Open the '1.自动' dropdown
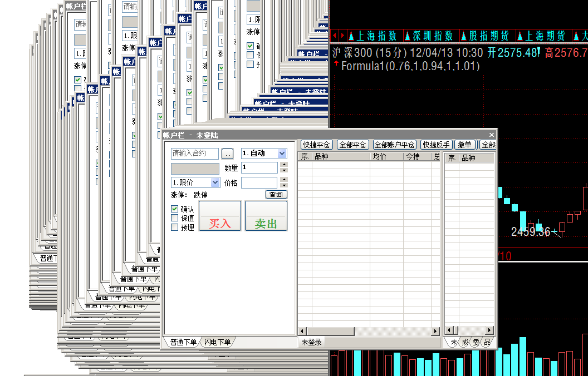 click(x=282, y=154)
